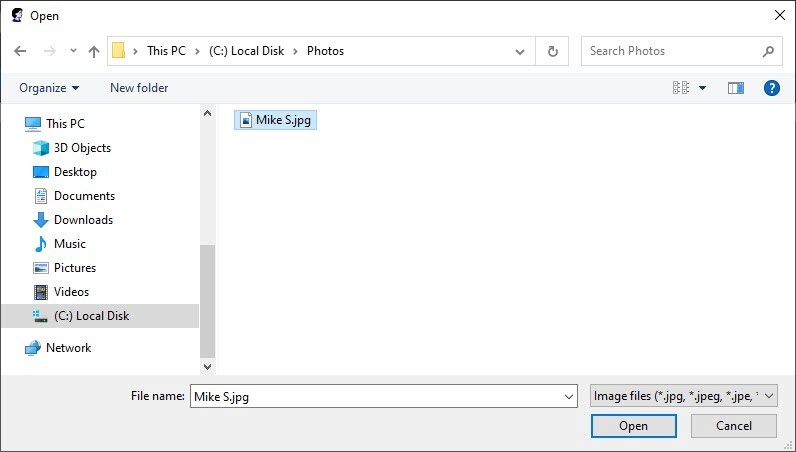This screenshot has height=452, width=796.
Task: Expand the Image files type filter
Action: (683, 396)
